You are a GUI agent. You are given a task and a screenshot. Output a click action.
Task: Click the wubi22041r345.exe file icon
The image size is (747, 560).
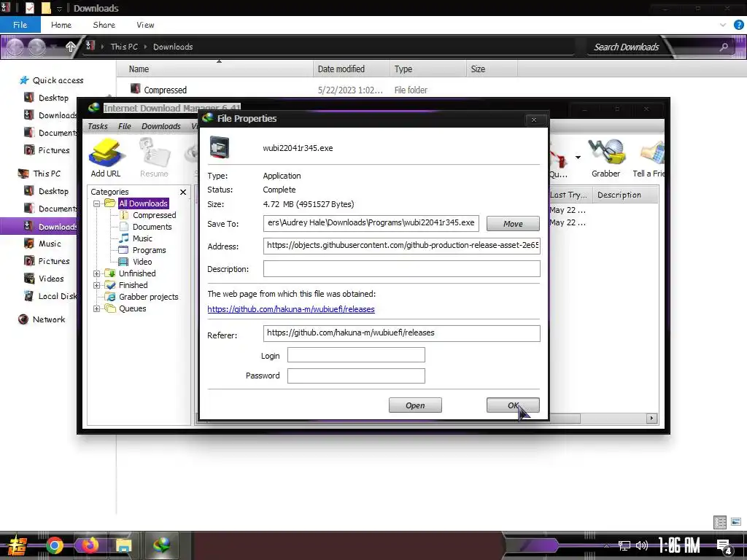click(x=220, y=147)
